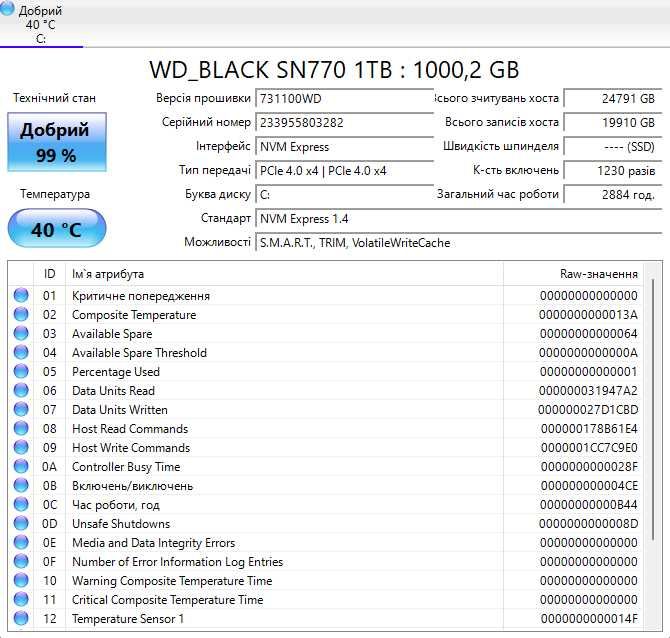This screenshot has width=670, height=638.
Task: Click raw value 000000000008D
Action: pyautogui.click(x=588, y=524)
